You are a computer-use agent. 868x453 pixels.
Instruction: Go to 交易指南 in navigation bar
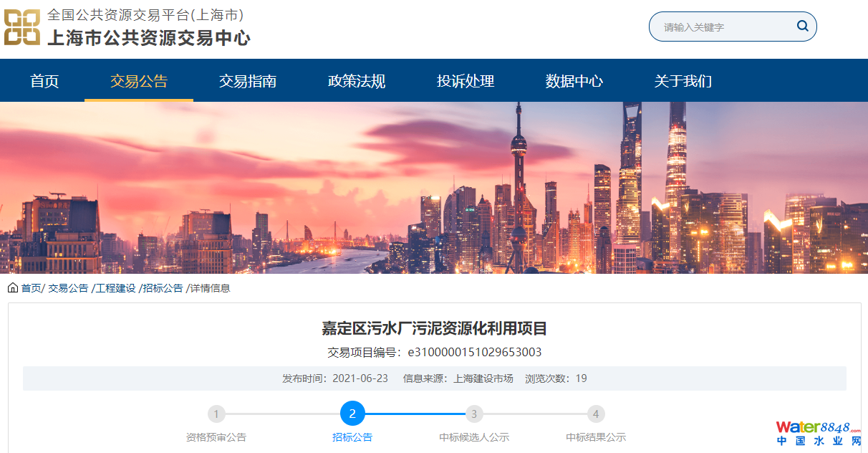click(248, 81)
